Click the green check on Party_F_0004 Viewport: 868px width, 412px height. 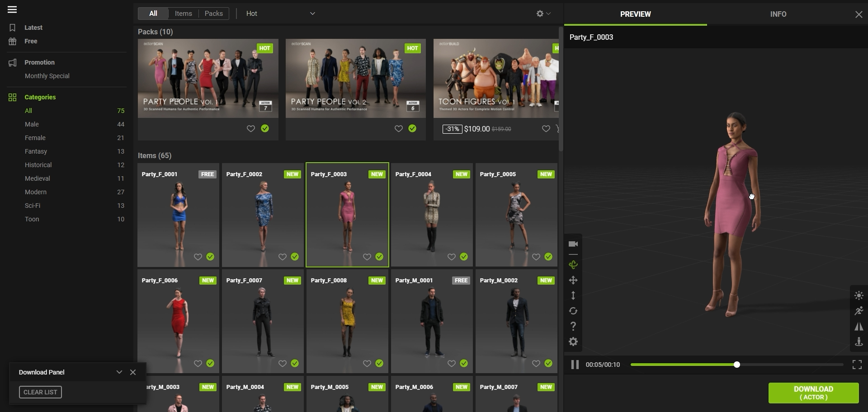pyautogui.click(x=464, y=257)
